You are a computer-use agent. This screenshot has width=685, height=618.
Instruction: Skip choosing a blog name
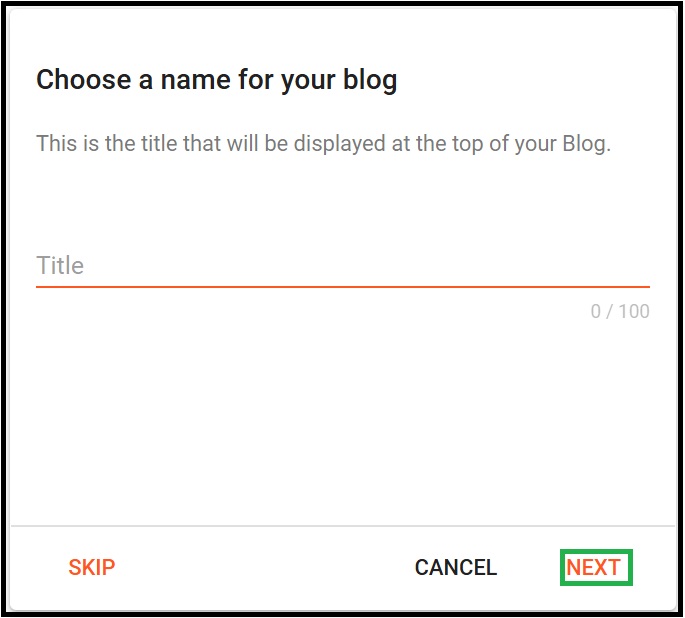pos(92,568)
